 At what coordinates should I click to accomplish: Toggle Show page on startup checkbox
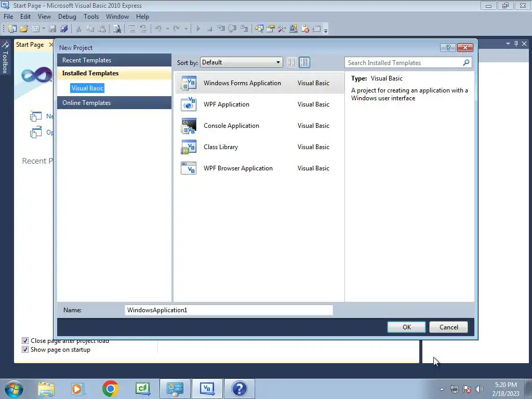25,350
